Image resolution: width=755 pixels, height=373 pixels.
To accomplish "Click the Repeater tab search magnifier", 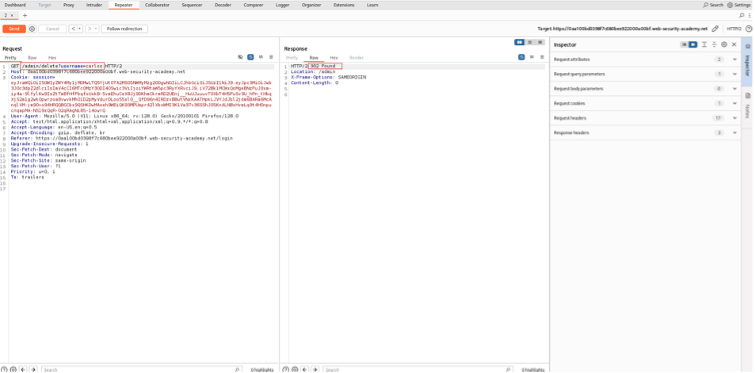I will [742, 15].
